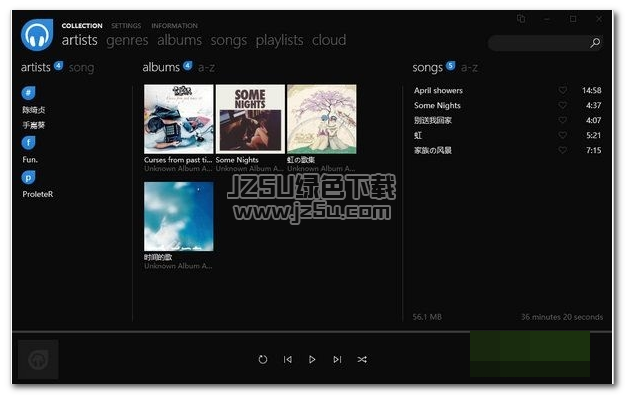The height and width of the screenshot is (395, 625).
Task: Click the Some Nights album title
Action: [x=237, y=160]
